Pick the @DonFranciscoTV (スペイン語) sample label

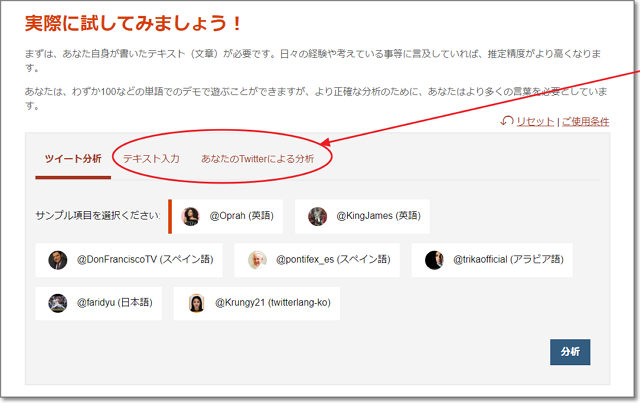point(147,260)
